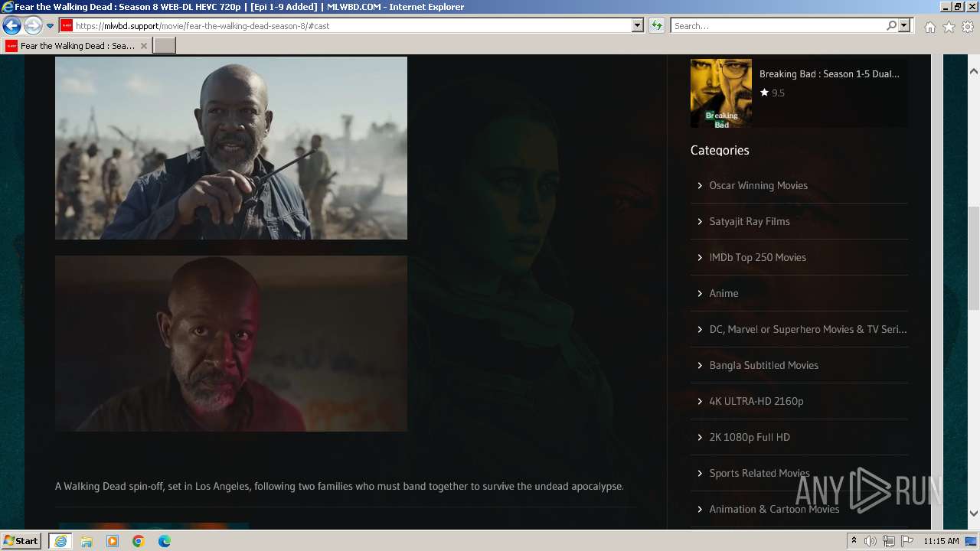Click the page scrollbar down arrow

(973, 514)
